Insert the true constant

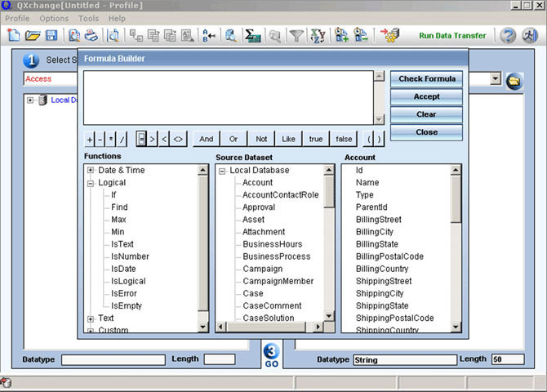pos(316,139)
